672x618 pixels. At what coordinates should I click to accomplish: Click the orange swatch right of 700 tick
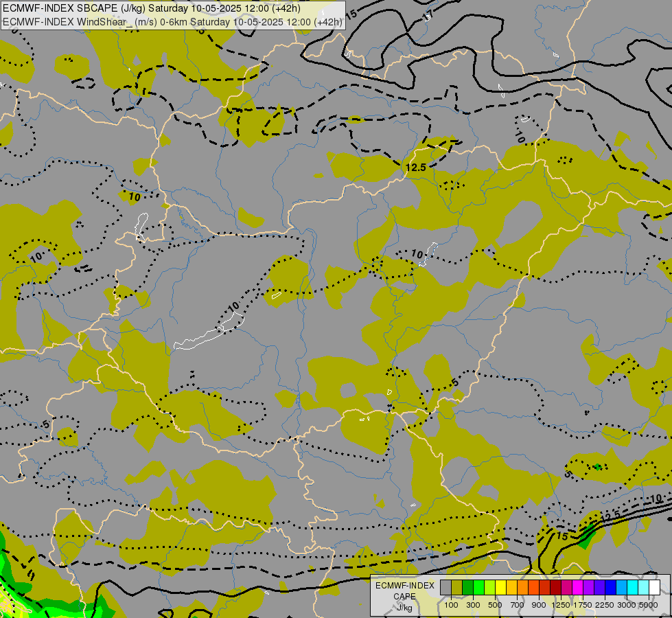(523, 587)
